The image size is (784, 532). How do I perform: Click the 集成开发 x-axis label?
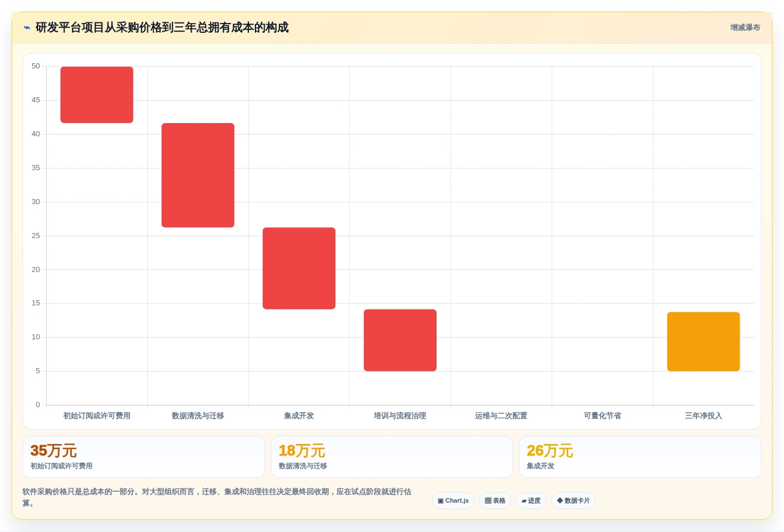pos(299,416)
